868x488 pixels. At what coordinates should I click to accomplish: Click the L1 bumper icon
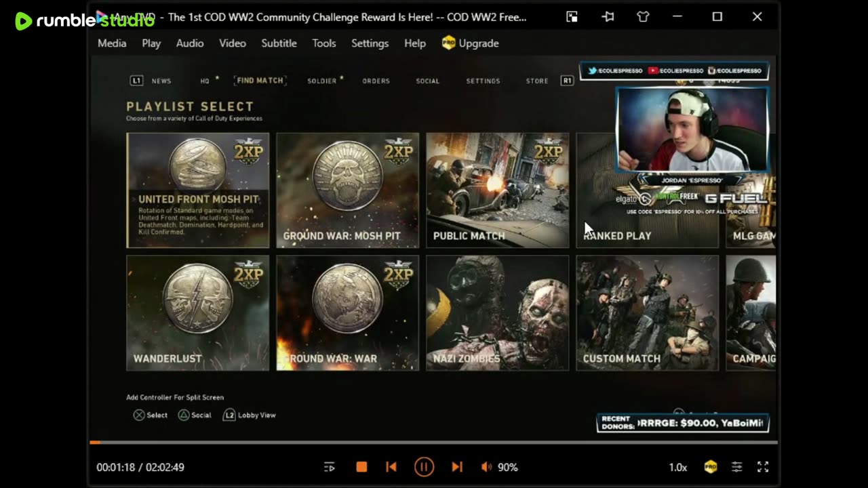136,81
